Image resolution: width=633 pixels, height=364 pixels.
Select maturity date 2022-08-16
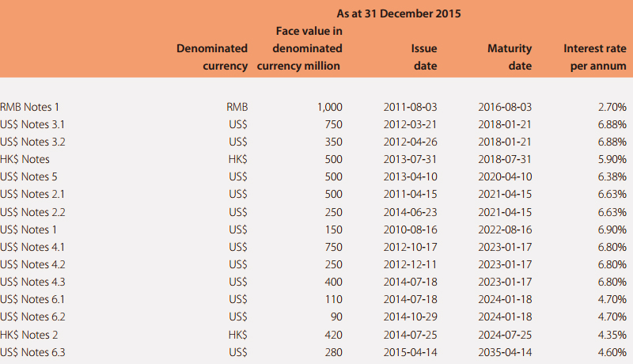505,229
